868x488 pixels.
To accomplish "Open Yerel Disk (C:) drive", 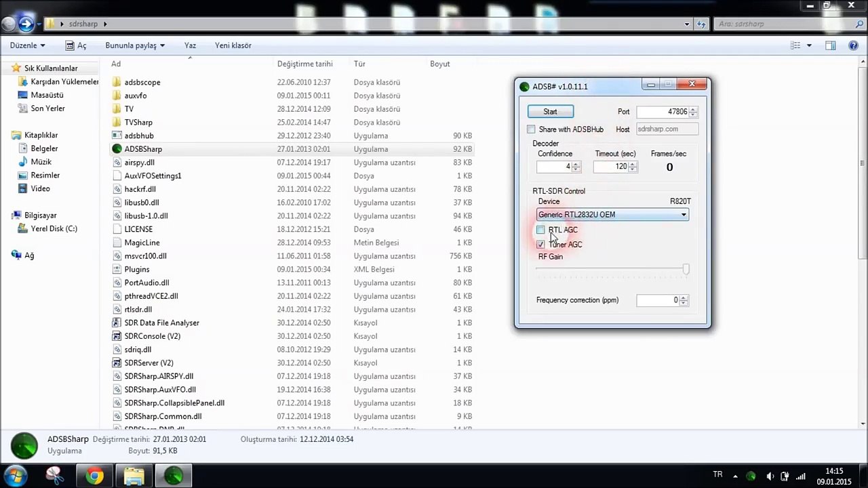I will (x=54, y=229).
